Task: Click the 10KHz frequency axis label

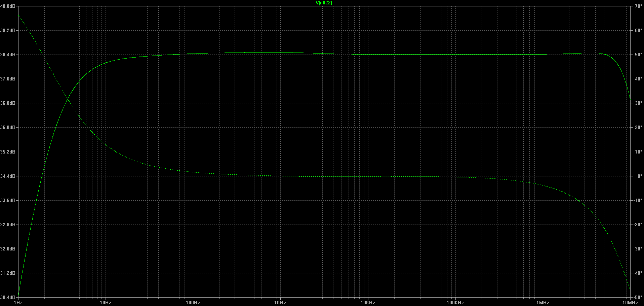Action: coord(368,303)
